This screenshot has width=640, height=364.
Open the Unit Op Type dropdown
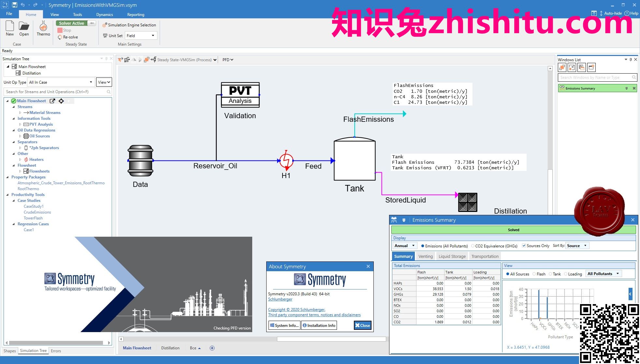[x=61, y=82]
